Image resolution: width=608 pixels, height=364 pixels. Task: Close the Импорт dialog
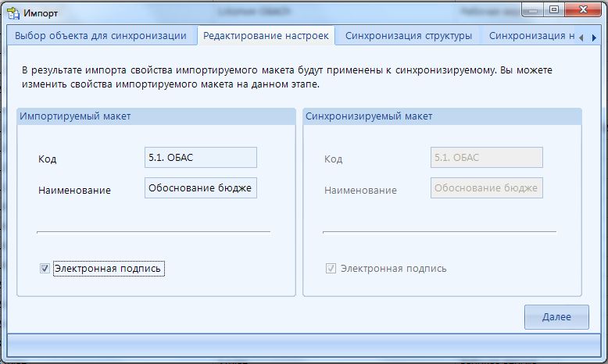581,10
